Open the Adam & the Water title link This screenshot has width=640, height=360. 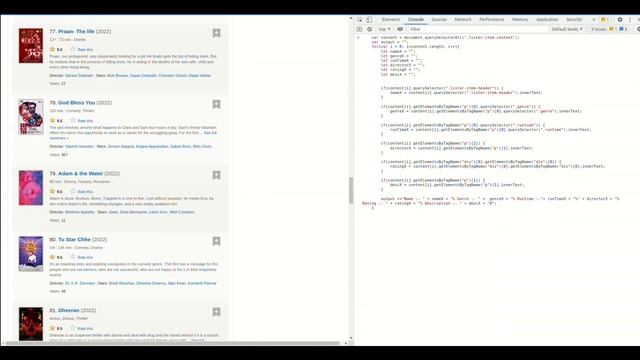(x=80, y=173)
